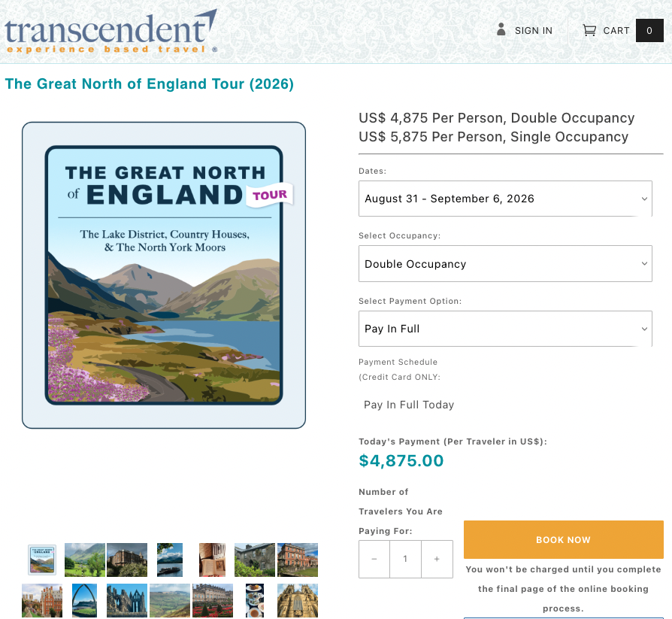Screen dimensions: 672x619
Task: Click the main Great North of England image
Action: click(x=164, y=275)
